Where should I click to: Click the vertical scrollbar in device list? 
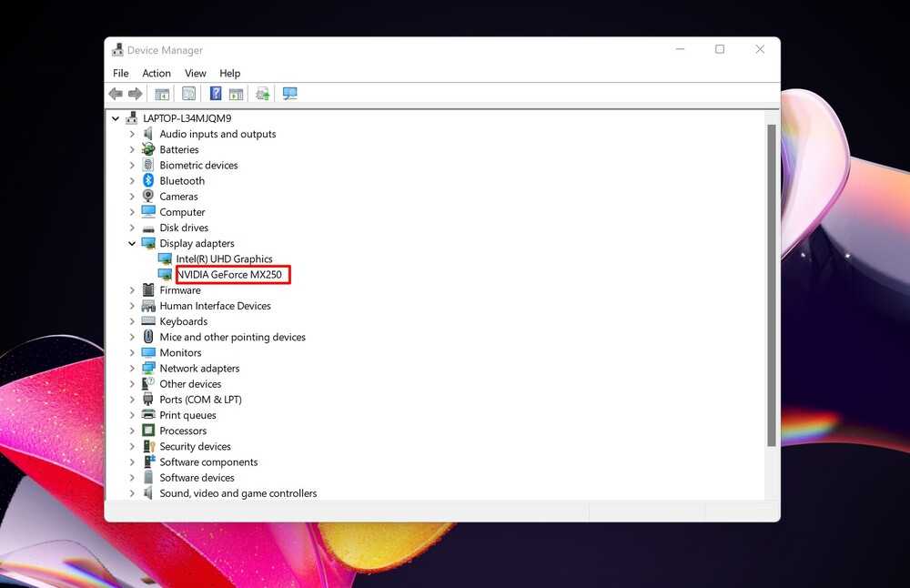tap(772, 282)
